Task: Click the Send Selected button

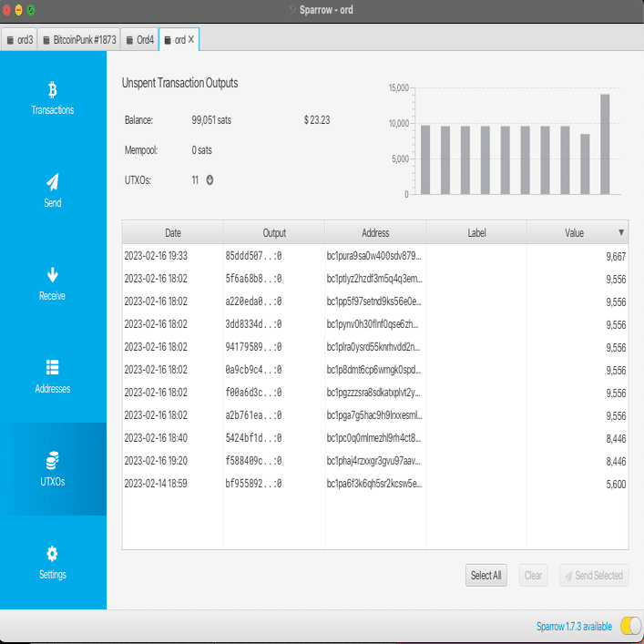Action: [x=594, y=575]
